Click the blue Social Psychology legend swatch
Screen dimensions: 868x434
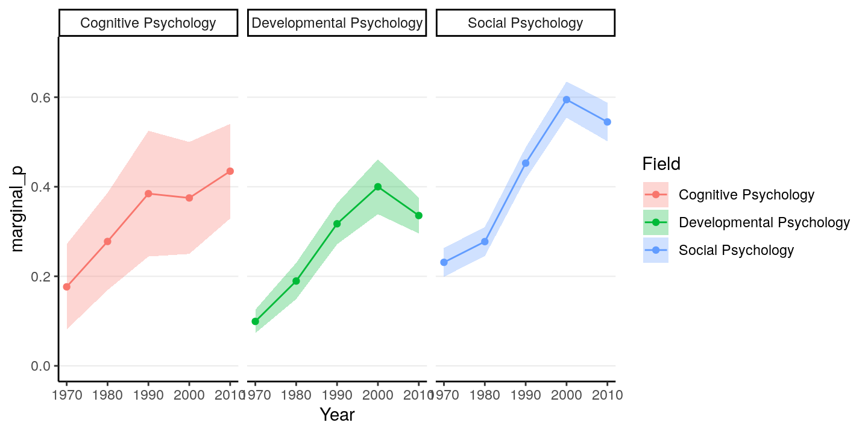[x=656, y=250]
